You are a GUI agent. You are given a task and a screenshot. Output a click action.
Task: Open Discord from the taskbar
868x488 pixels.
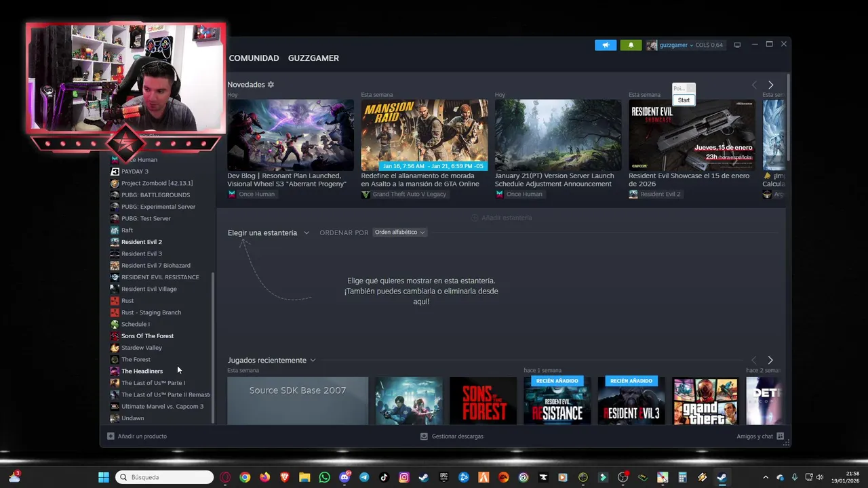344,477
